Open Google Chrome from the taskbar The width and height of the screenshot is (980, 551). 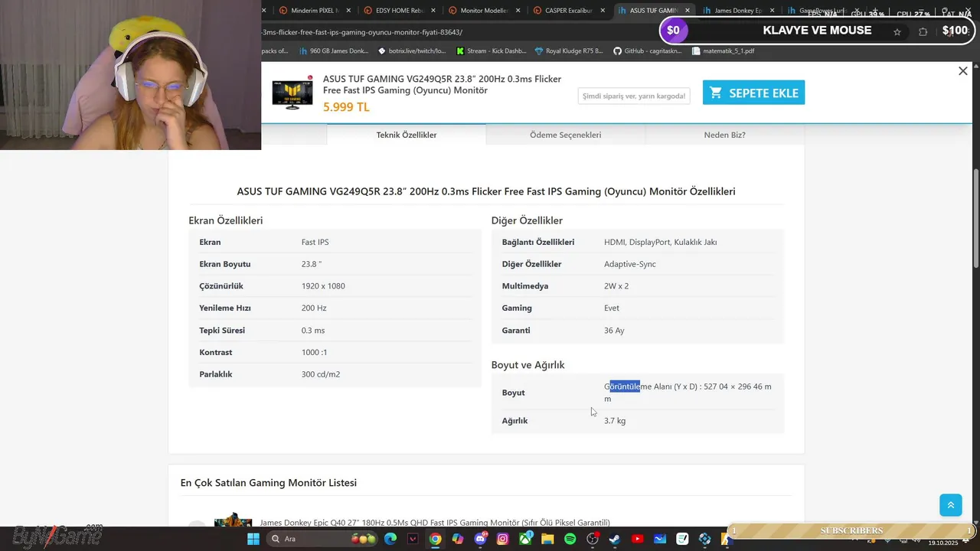coord(435,539)
